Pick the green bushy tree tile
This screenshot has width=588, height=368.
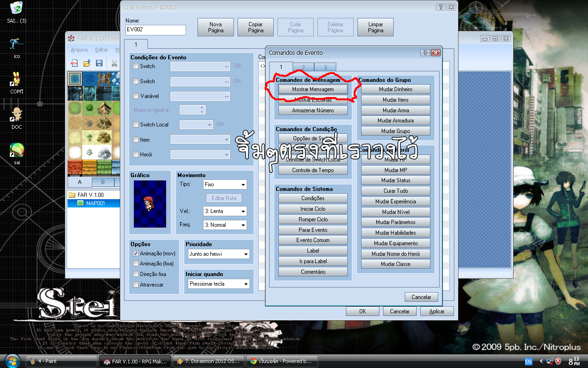tap(90, 108)
